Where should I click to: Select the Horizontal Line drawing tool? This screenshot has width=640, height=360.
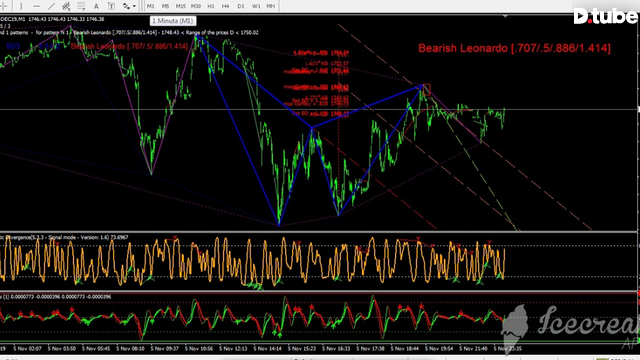click(36, 6)
